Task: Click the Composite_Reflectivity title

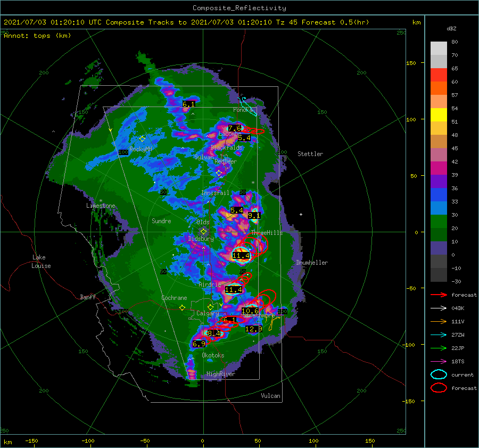Action: [x=240, y=8]
